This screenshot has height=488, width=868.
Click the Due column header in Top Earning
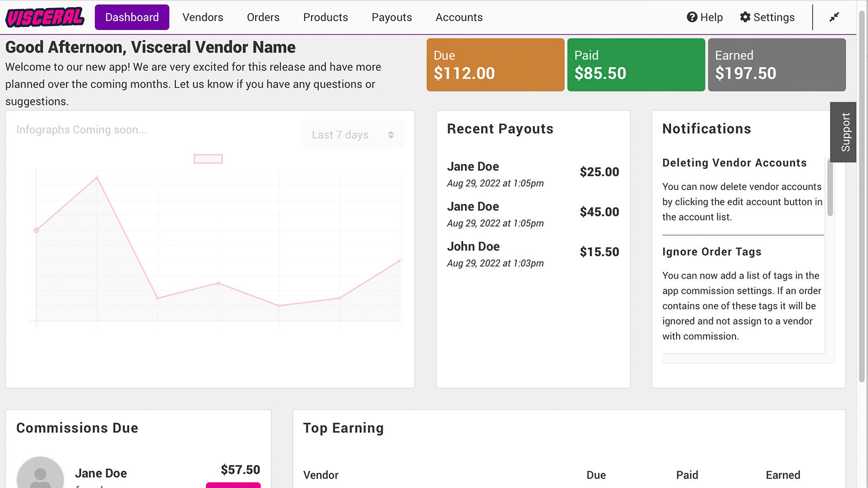[x=596, y=475]
